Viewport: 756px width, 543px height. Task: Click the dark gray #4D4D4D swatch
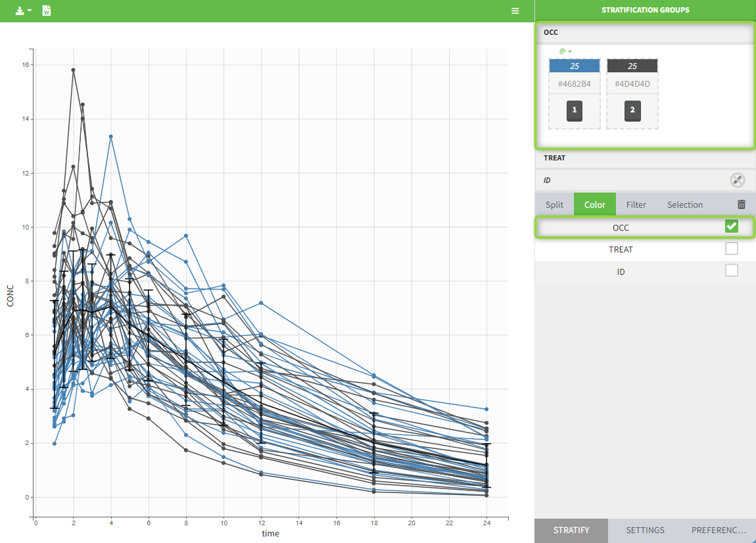(x=632, y=83)
